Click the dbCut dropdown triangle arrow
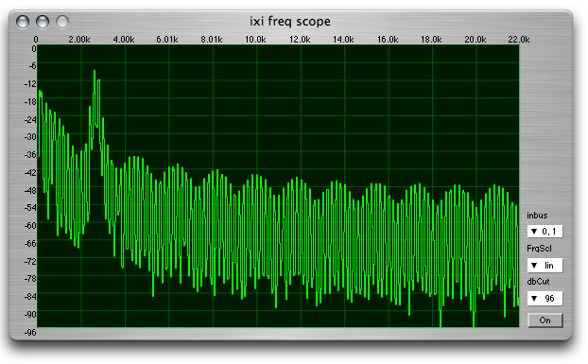 (534, 299)
